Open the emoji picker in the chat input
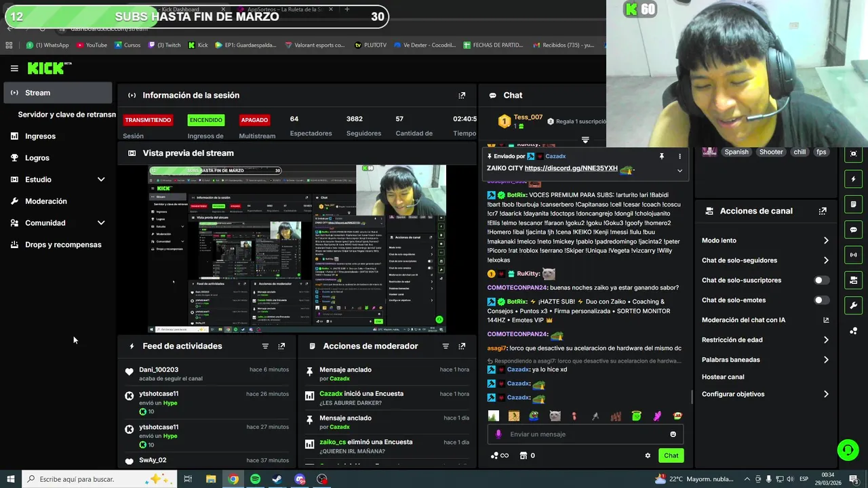Screen dimensions: 868x488 click(x=673, y=434)
